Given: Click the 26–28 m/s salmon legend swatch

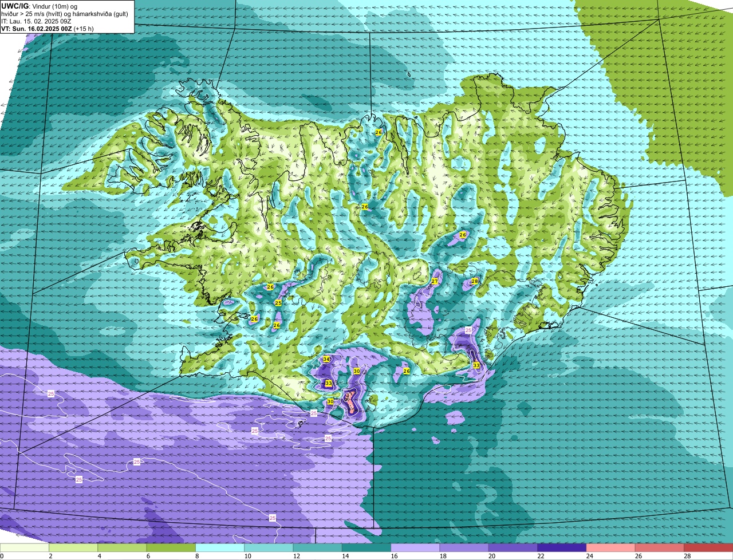Looking at the screenshot, I should (x=660, y=547).
